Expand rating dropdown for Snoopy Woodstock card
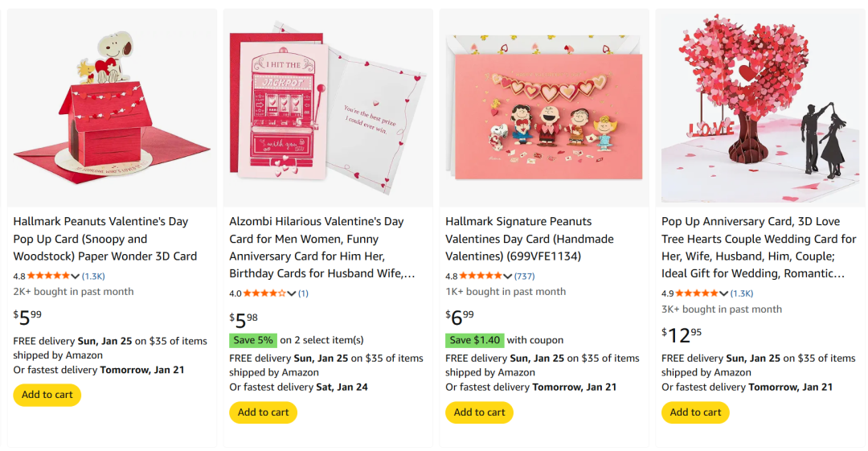This screenshot has height=451, width=868. coord(76,277)
